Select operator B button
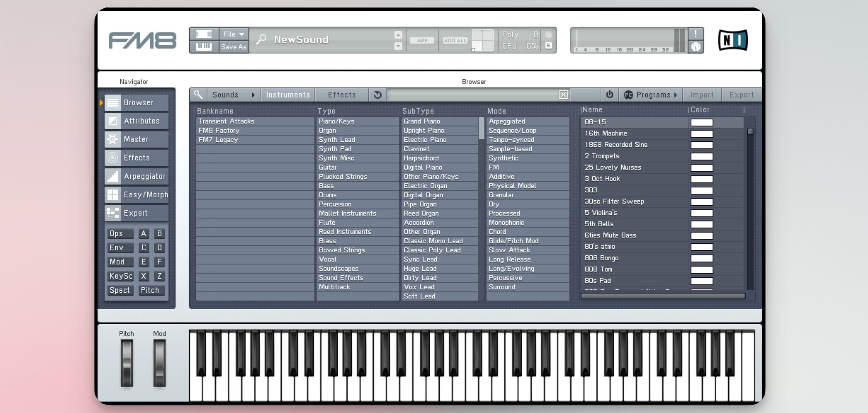 (x=160, y=234)
